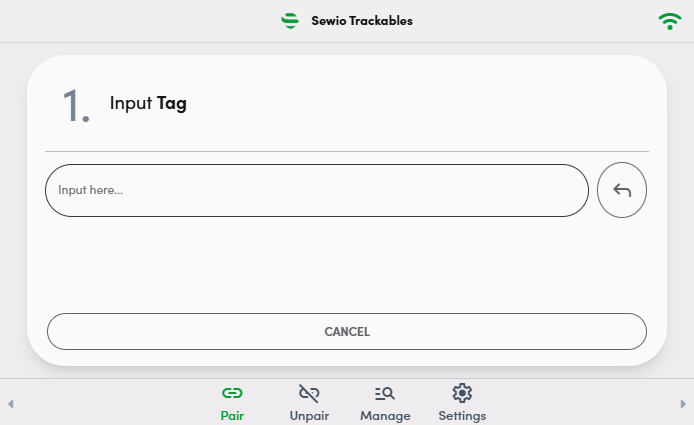Screen dimensions: 694x425
Task: Focus the "Input here..." tag field
Action: (x=317, y=190)
